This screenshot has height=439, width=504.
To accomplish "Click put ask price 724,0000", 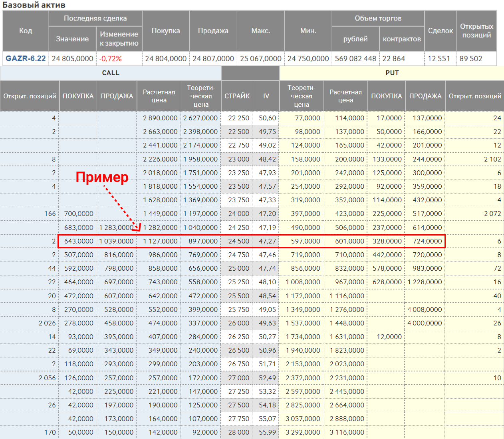I will 427,241.
